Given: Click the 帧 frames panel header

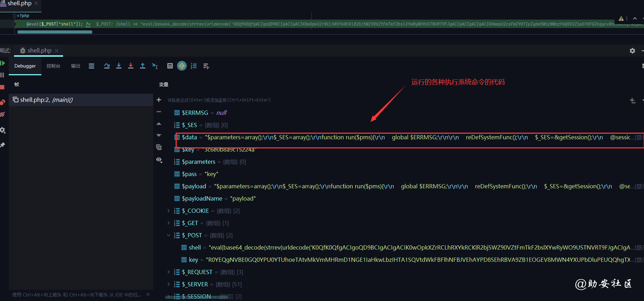Looking at the screenshot, I should 16,84.
